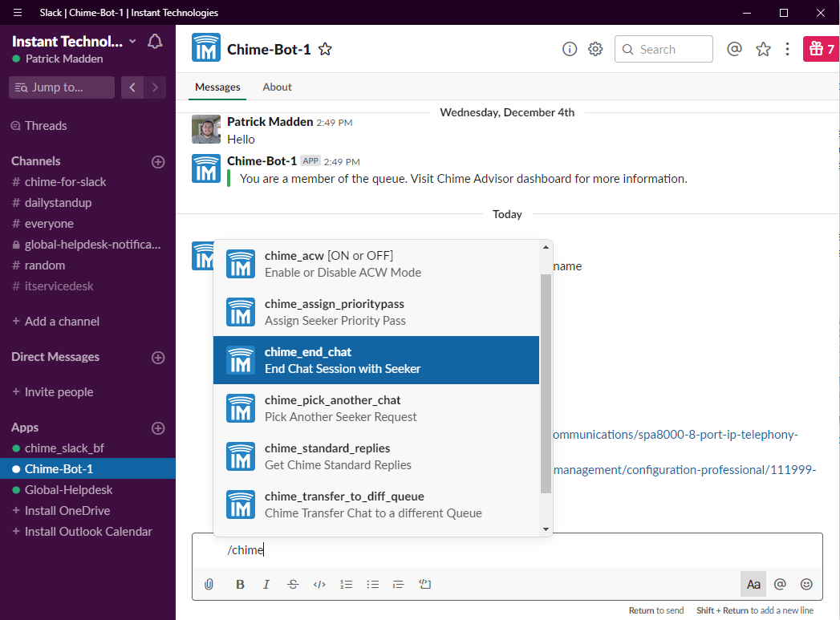Screen dimensions: 840x620
Task: Show mentions and reactions
Action: point(734,49)
